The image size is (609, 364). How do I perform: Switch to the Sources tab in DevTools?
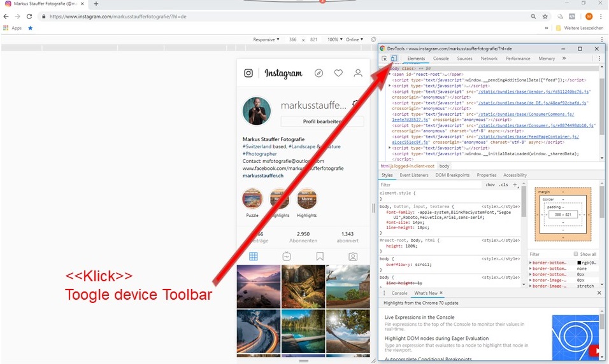[464, 59]
